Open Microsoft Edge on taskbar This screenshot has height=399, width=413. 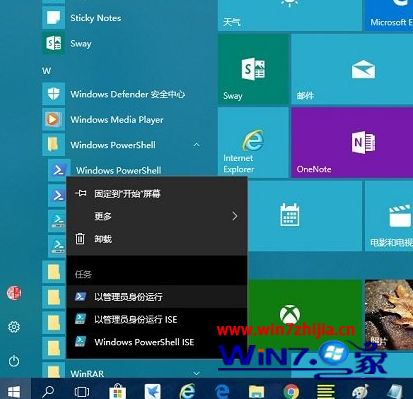coord(222,392)
